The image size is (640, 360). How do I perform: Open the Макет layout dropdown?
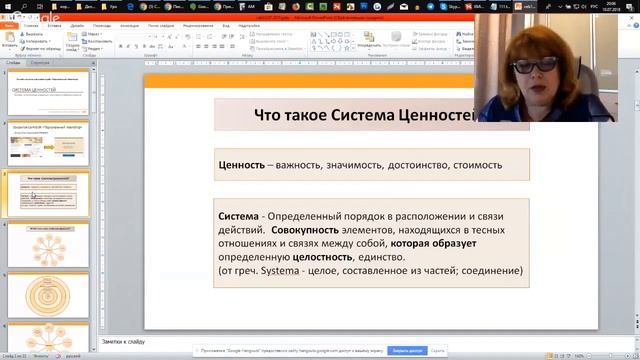pyautogui.click(x=92, y=34)
